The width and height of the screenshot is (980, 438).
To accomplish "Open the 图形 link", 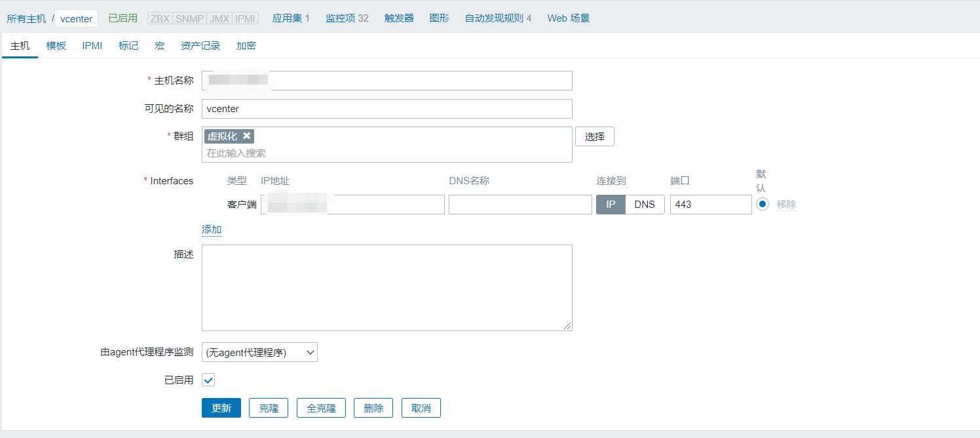I will pos(440,18).
